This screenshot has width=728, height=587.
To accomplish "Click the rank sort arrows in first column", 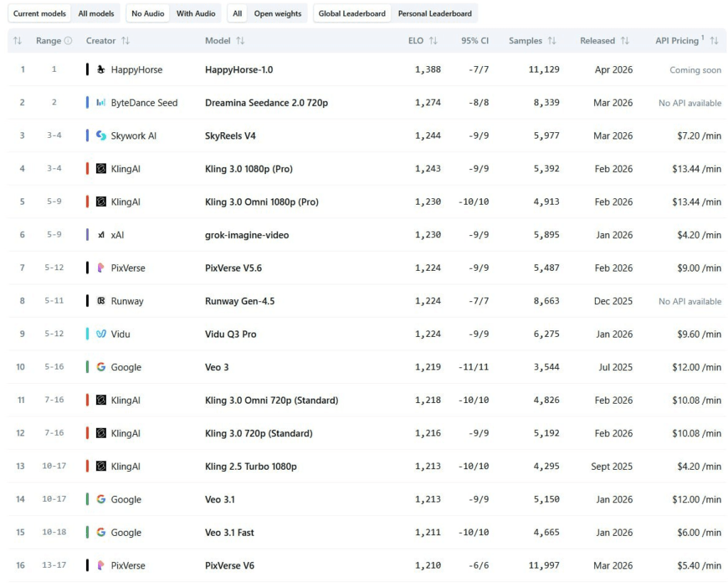I will [18, 41].
